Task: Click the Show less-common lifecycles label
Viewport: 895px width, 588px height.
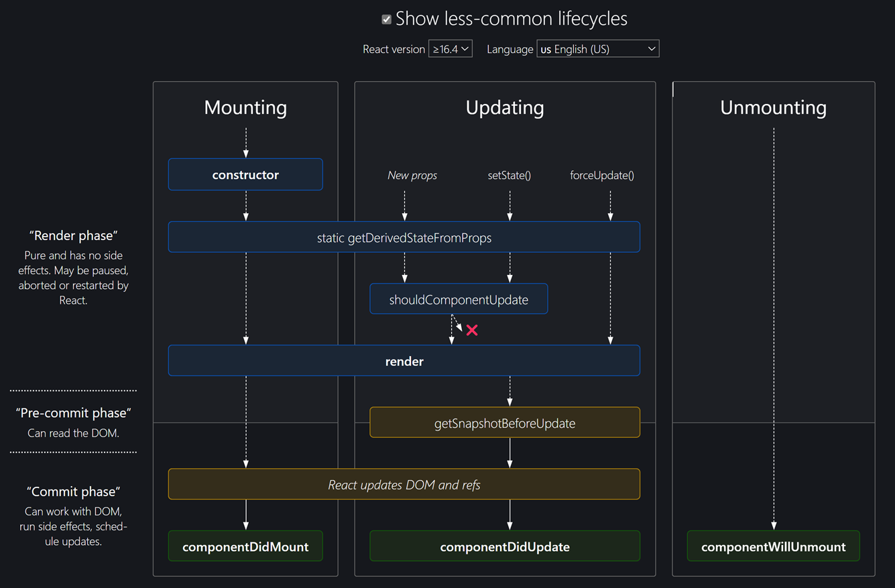Action: (x=512, y=19)
